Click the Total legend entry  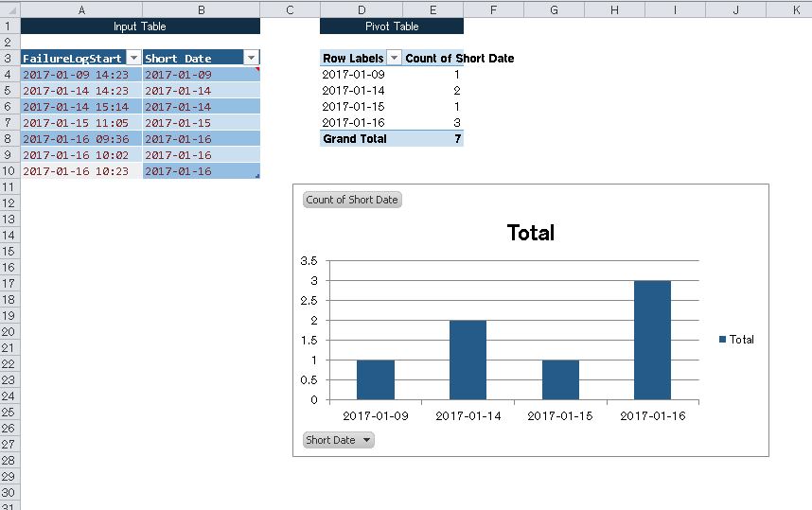(736, 340)
